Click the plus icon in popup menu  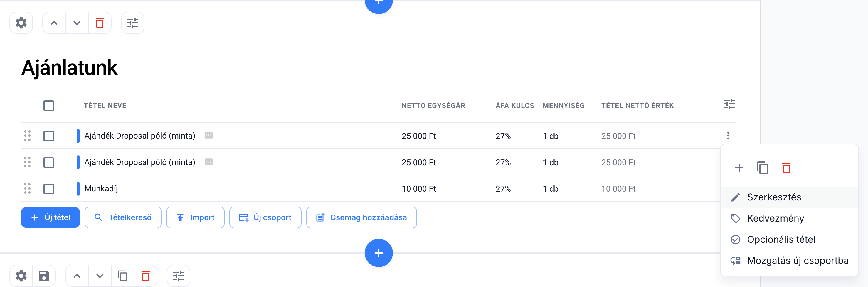(739, 168)
